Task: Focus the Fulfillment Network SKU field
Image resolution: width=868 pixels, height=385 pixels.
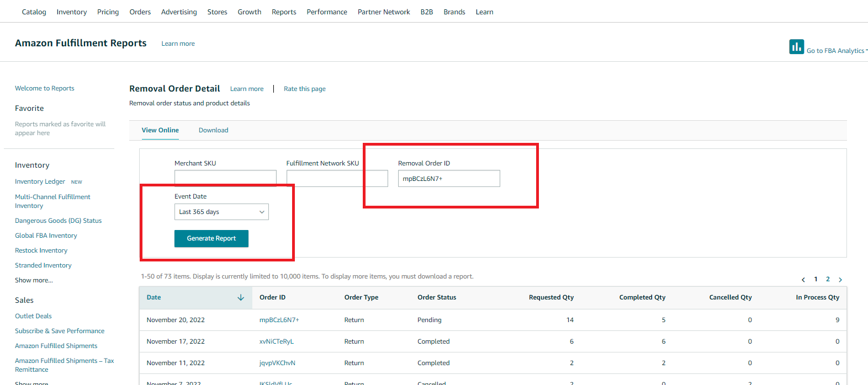Action: 337,178
